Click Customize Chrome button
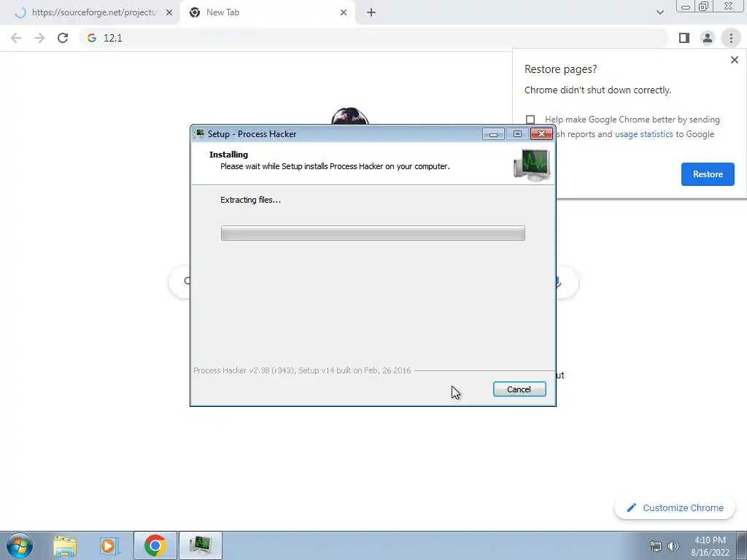 [x=675, y=508]
